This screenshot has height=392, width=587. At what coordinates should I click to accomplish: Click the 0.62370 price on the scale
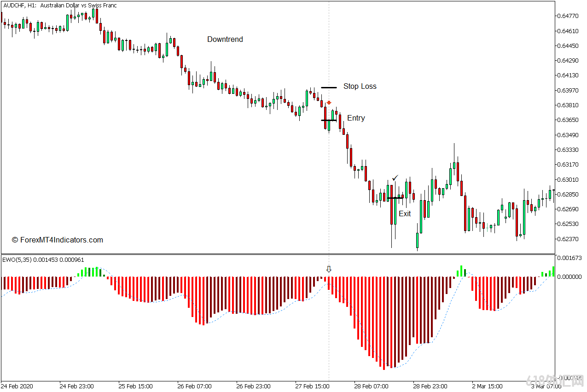pyautogui.click(x=568, y=239)
